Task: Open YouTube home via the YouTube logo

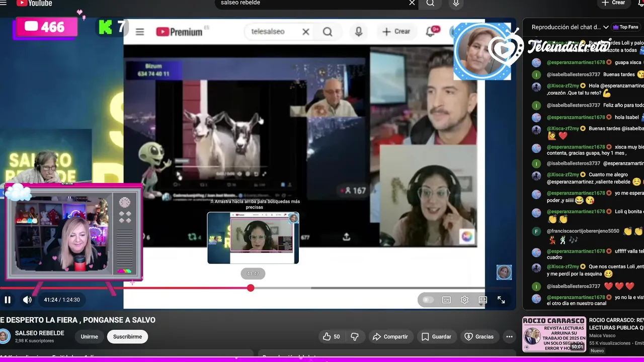Action: click(34, 3)
